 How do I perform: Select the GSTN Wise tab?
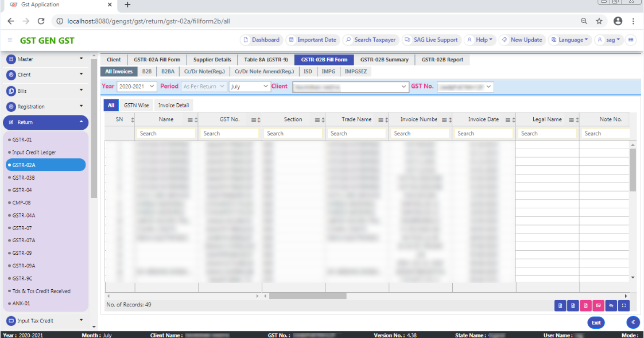(x=136, y=106)
